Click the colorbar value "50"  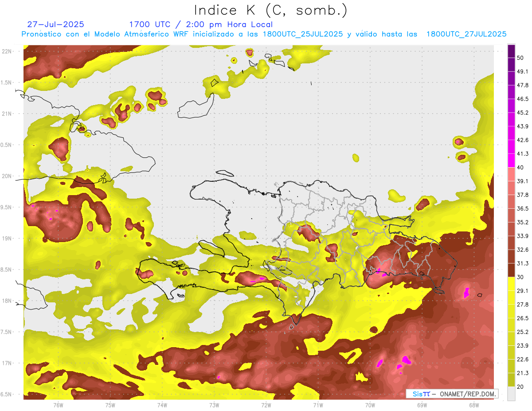click(521, 58)
